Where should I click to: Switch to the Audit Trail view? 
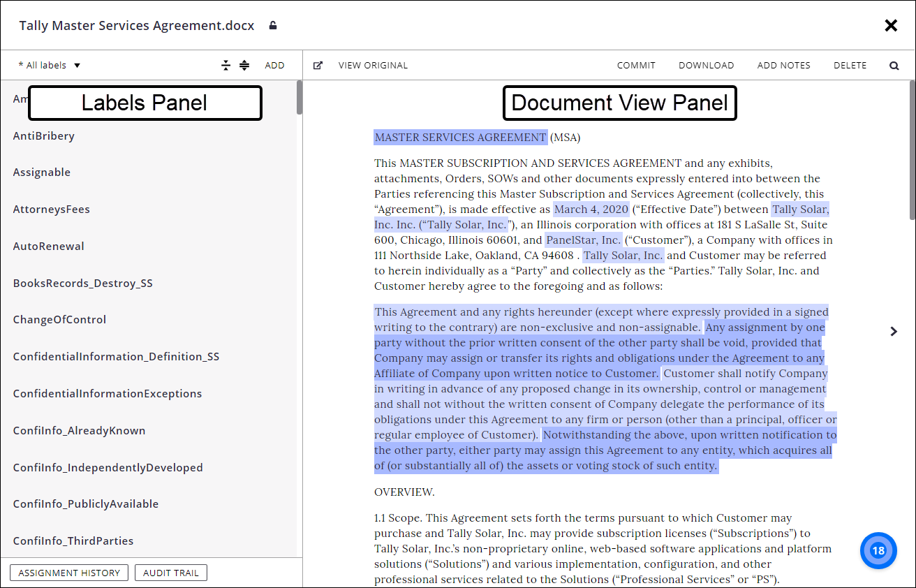[170, 572]
